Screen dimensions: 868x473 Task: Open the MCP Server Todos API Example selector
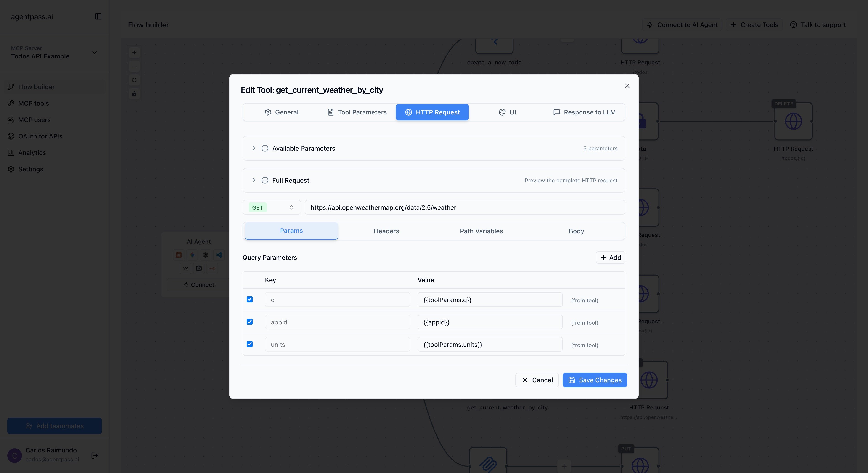[x=54, y=53]
